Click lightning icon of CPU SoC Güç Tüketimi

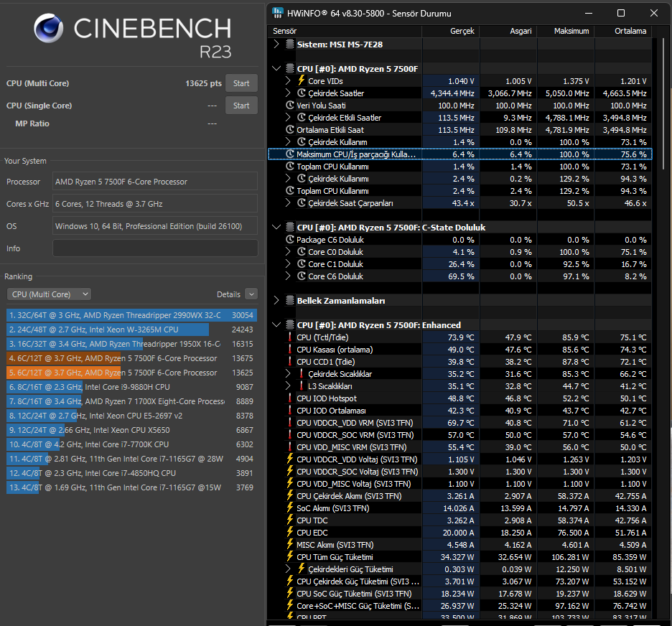290,594
